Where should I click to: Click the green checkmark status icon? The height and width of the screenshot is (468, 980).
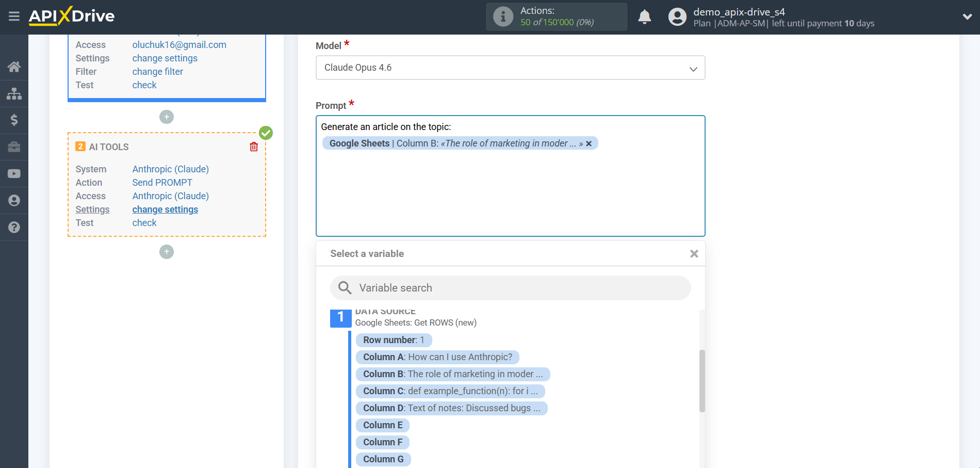click(266, 133)
